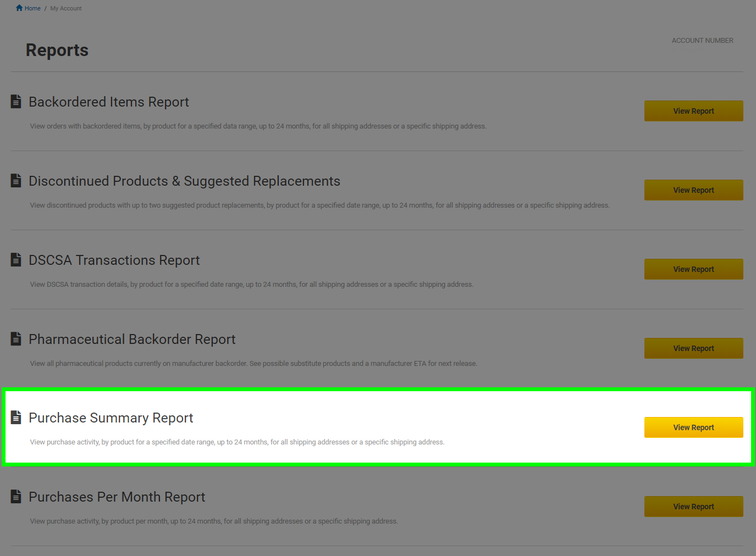Click the 'View orders with backordered items' description
The image size is (756, 556).
tap(258, 126)
